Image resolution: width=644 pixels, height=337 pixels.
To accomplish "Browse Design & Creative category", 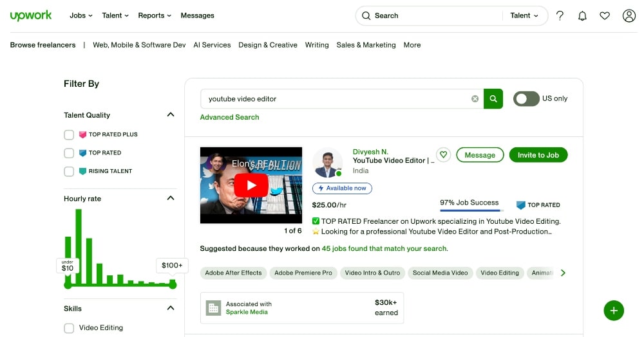I will pos(268,45).
